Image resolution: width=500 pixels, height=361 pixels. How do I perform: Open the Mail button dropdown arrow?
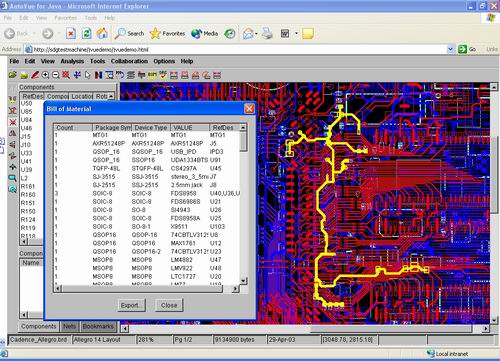(256, 33)
